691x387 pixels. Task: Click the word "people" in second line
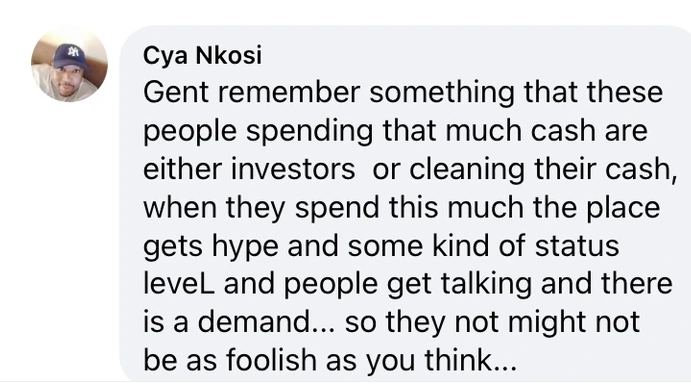[190, 131]
